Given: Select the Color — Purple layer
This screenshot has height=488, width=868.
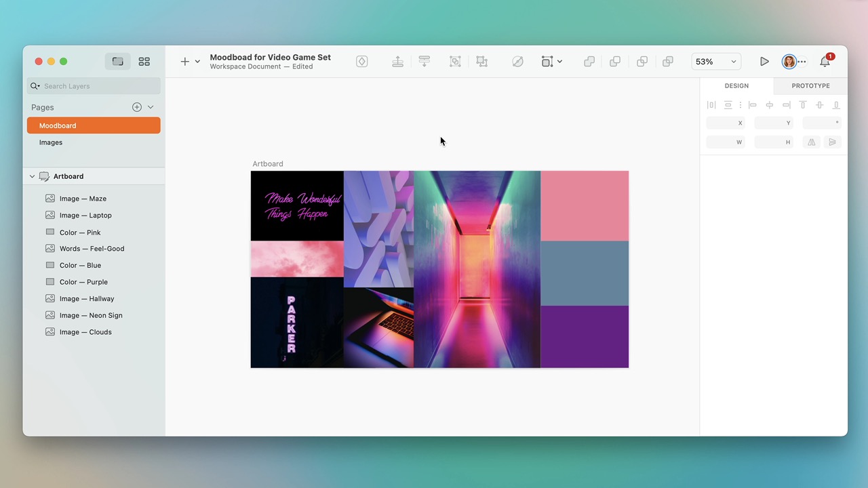Looking at the screenshot, I should tap(94, 282).
